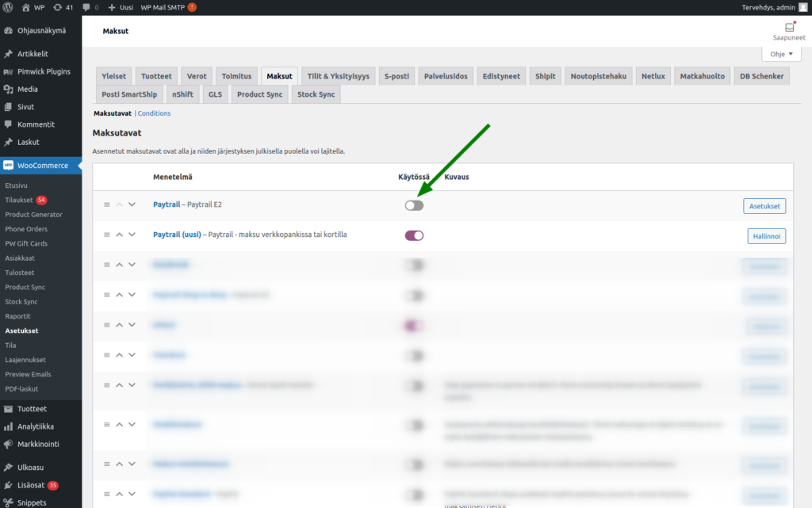Switch to the Edistyneet tab
Viewport: 812px width, 508px height.
(501, 76)
